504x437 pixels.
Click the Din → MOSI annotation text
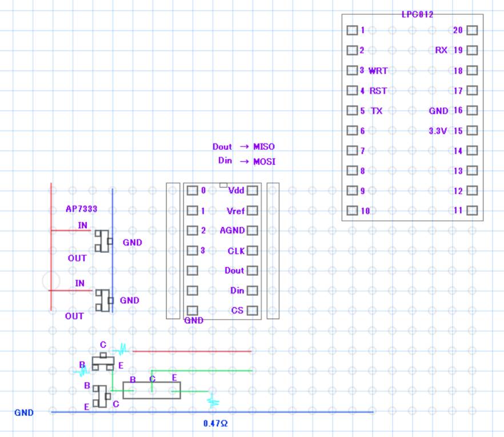point(246,161)
